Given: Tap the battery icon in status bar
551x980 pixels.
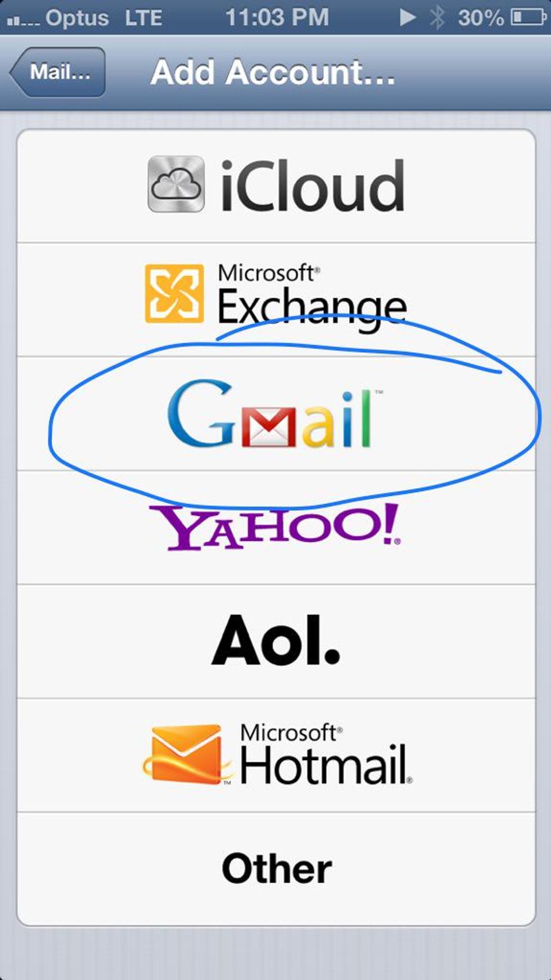Looking at the screenshot, I should pyautogui.click(x=528, y=17).
